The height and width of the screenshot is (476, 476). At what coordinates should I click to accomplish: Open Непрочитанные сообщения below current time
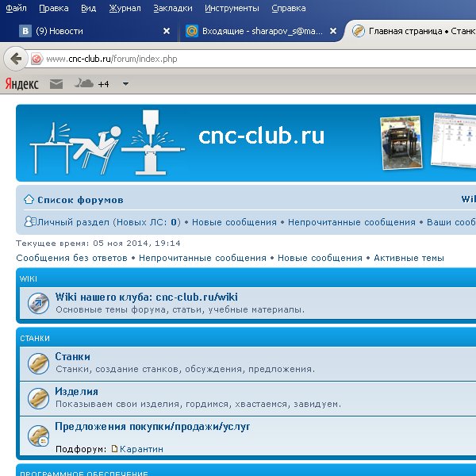click(x=202, y=258)
